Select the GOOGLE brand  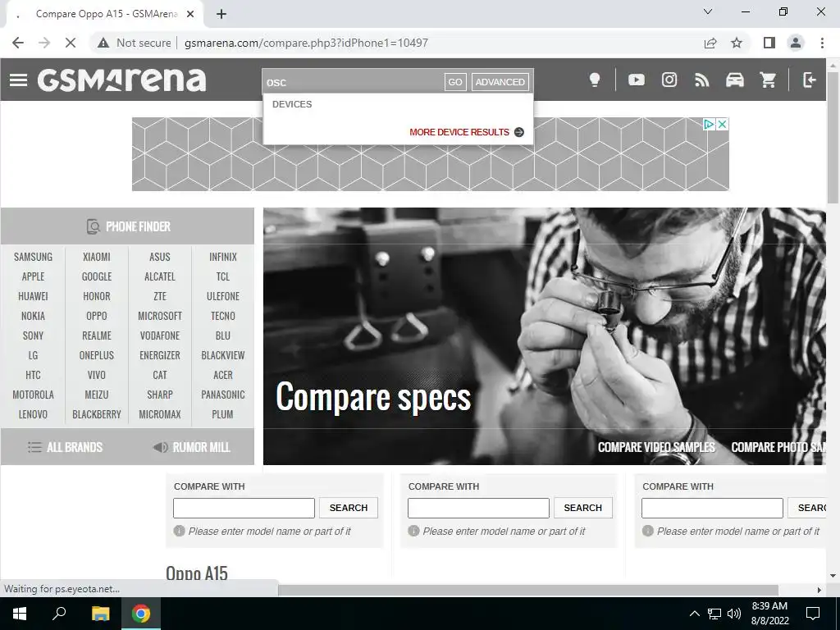(97, 276)
